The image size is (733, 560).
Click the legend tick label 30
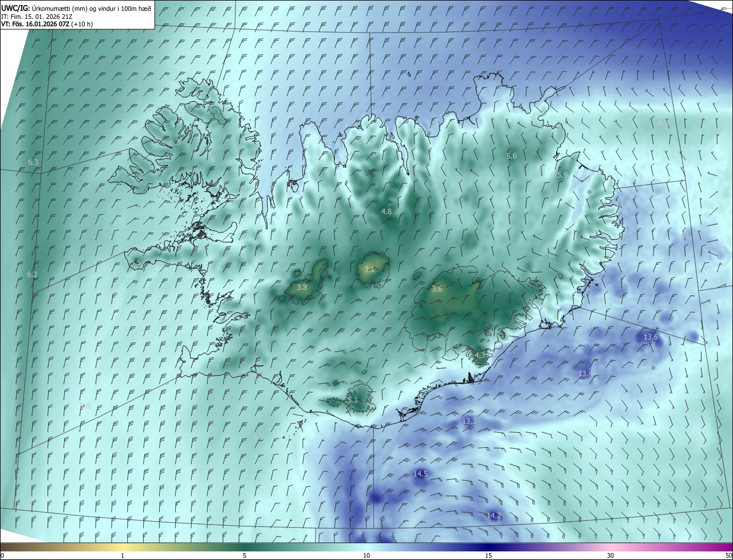click(x=610, y=556)
